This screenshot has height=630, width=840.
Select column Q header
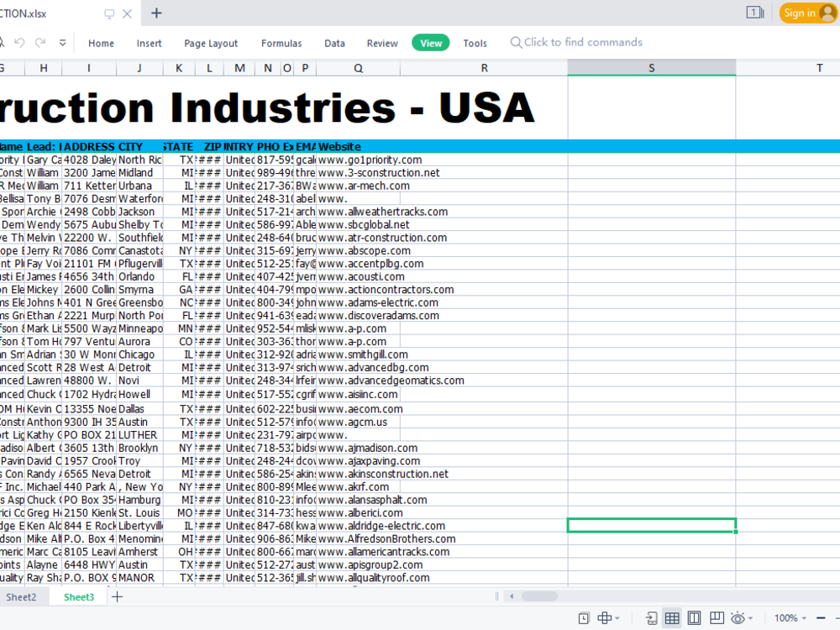[359, 68]
